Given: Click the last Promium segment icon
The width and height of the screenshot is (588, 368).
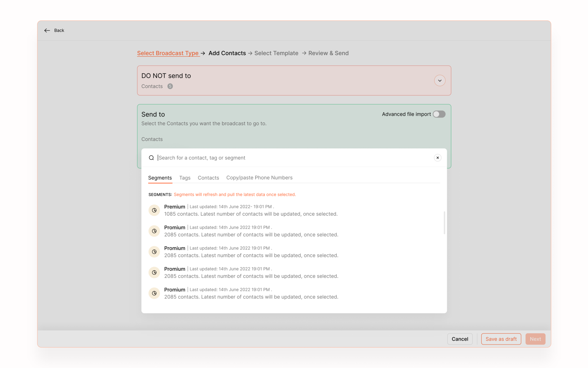Looking at the screenshot, I should 154,293.
